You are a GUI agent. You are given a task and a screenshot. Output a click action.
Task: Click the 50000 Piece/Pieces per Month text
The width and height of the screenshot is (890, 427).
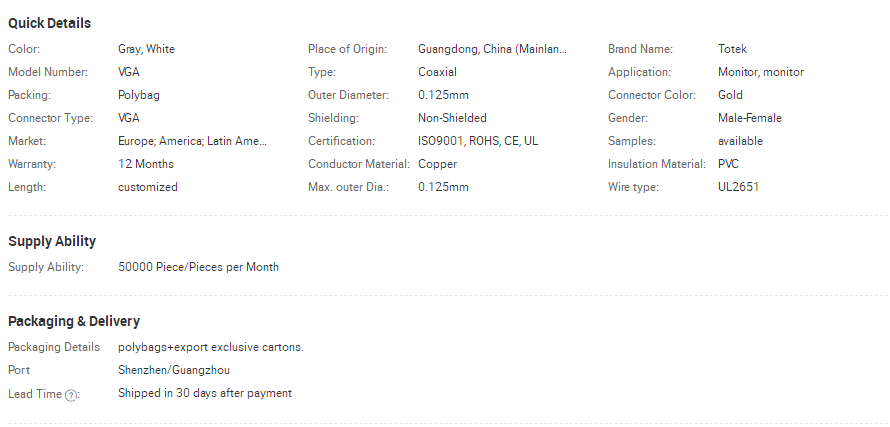click(x=198, y=267)
